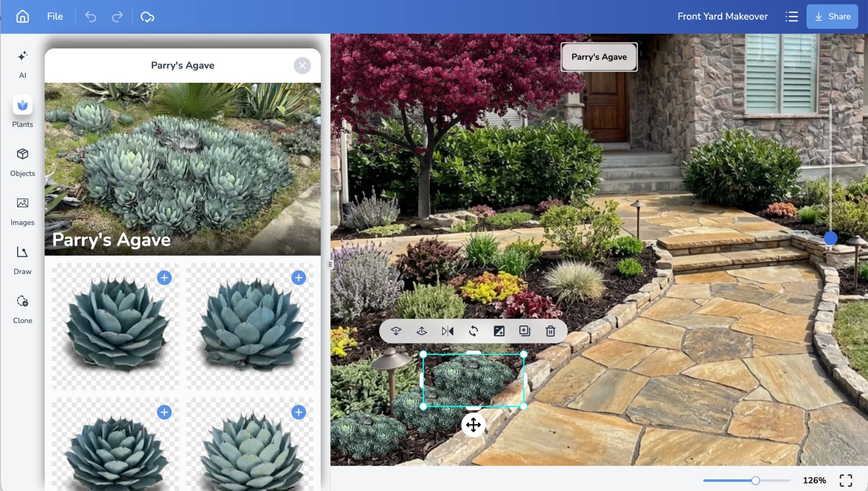Open the File menu
The image size is (868, 491).
[x=55, y=17]
